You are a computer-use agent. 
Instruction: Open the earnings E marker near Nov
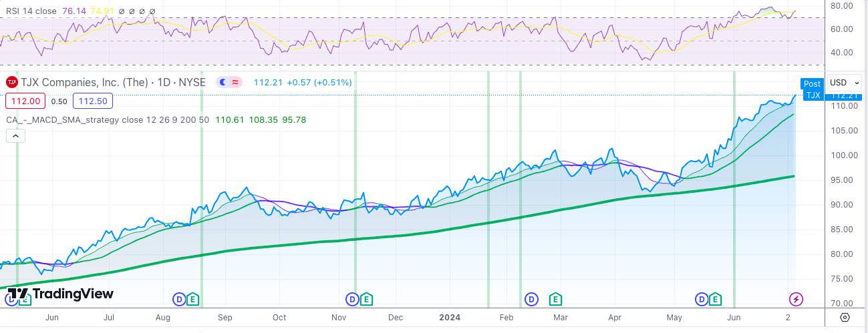pos(366,299)
